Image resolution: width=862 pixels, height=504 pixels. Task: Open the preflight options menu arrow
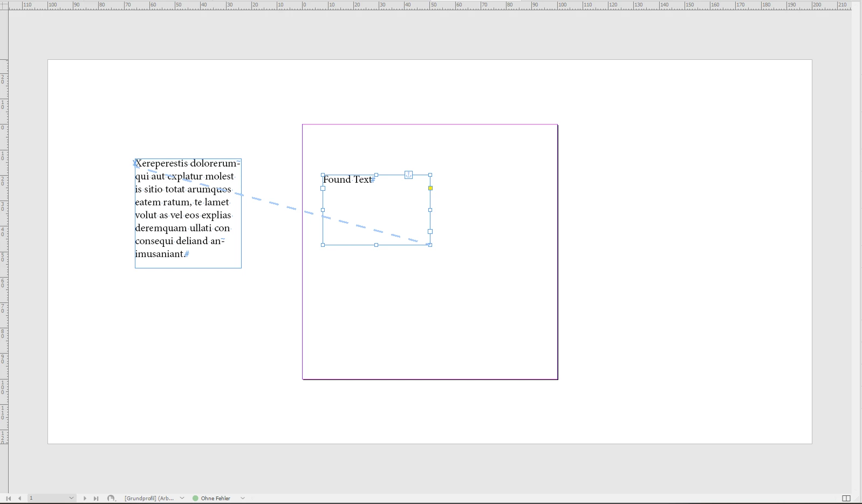click(243, 498)
